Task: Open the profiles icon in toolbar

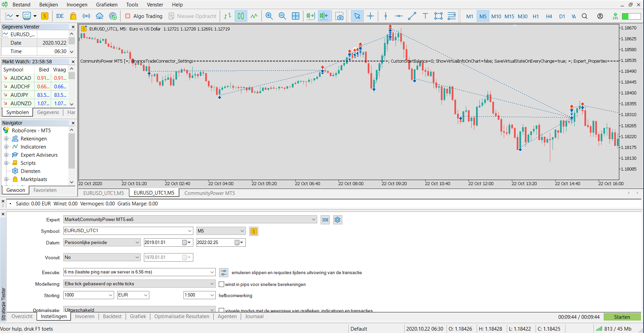Action: [x=27, y=16]
